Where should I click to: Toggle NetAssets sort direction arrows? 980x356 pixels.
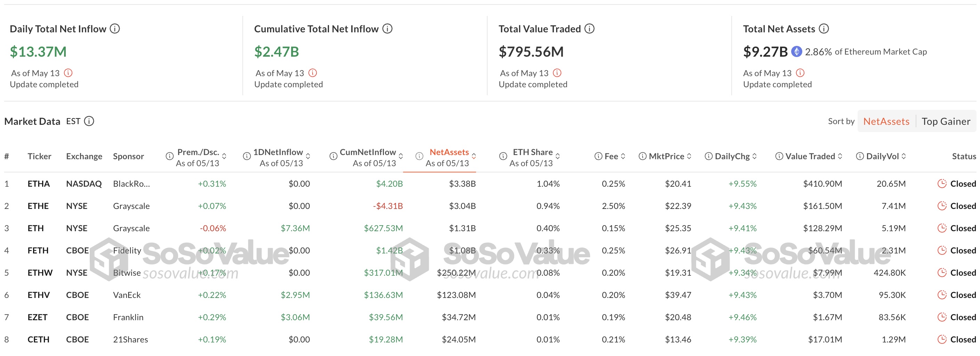pyautogui.click(x=474, y=156)
